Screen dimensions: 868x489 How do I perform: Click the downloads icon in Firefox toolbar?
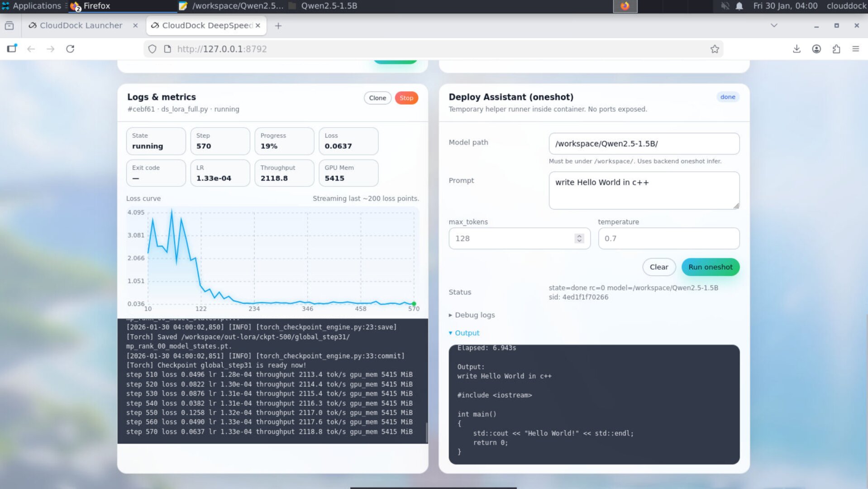coord(796,49)
